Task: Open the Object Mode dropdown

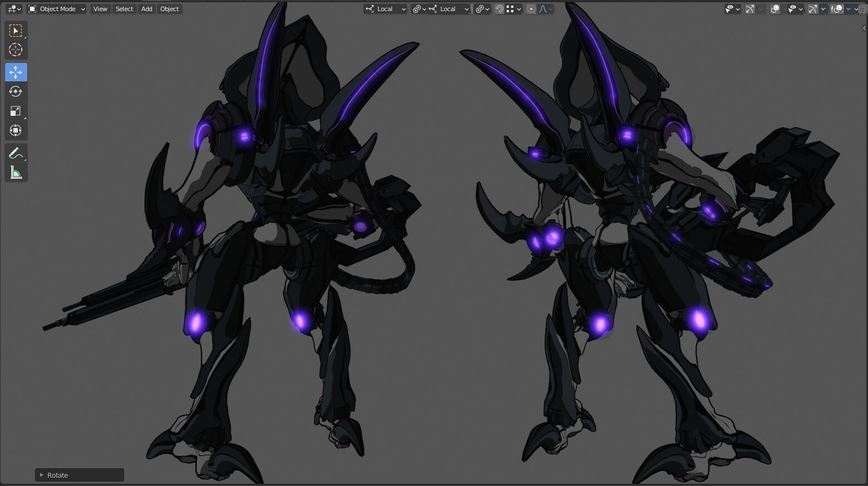Action: (56, 9)
